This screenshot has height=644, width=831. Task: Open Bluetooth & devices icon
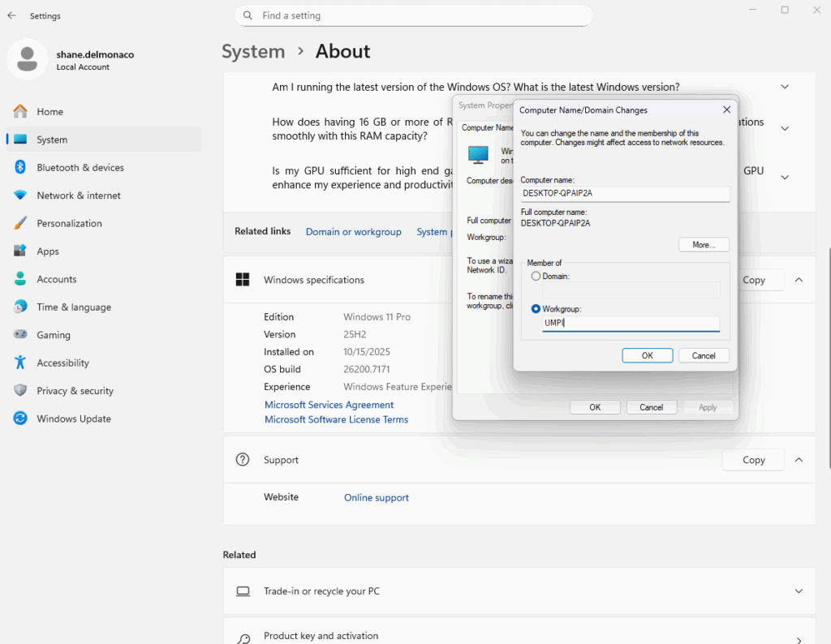(20, 168)
